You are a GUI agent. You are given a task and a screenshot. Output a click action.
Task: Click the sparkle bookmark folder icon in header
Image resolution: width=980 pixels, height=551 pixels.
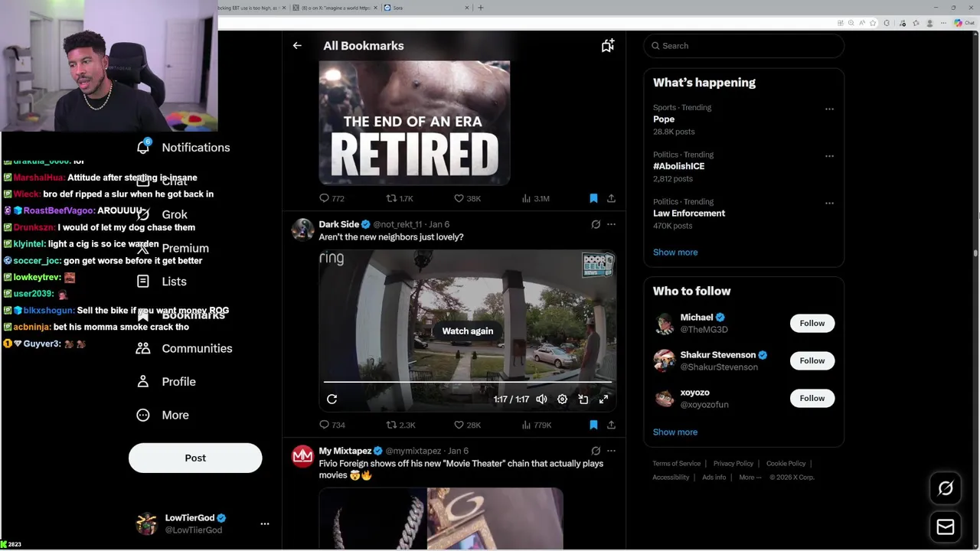point(608,46)
